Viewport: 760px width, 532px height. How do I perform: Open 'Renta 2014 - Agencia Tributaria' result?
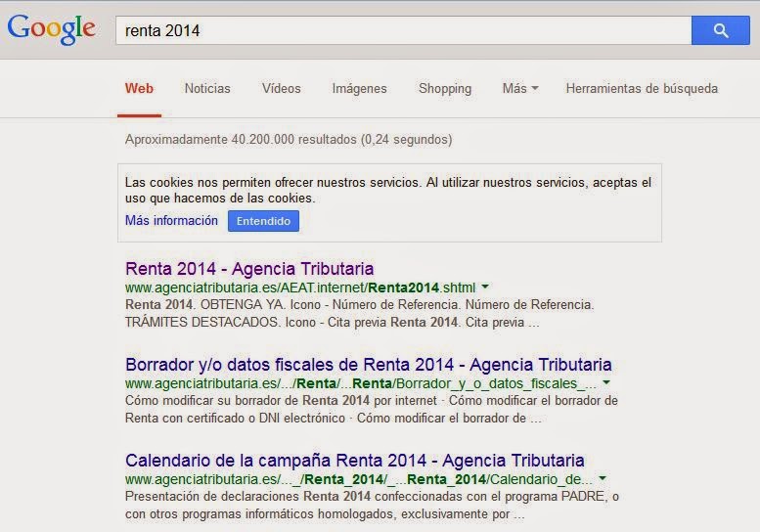point(249,268)
